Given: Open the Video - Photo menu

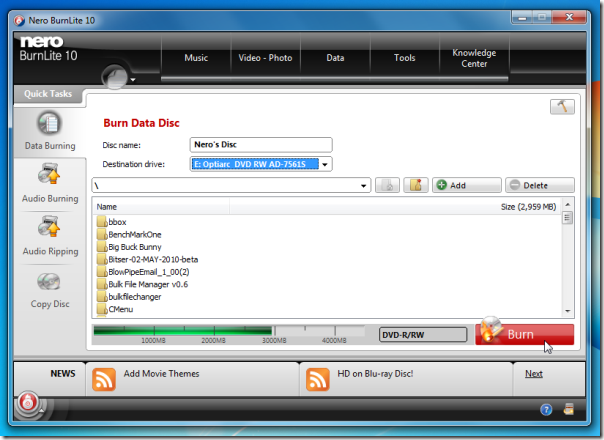Looking at the screenshot, I should 265,58.
